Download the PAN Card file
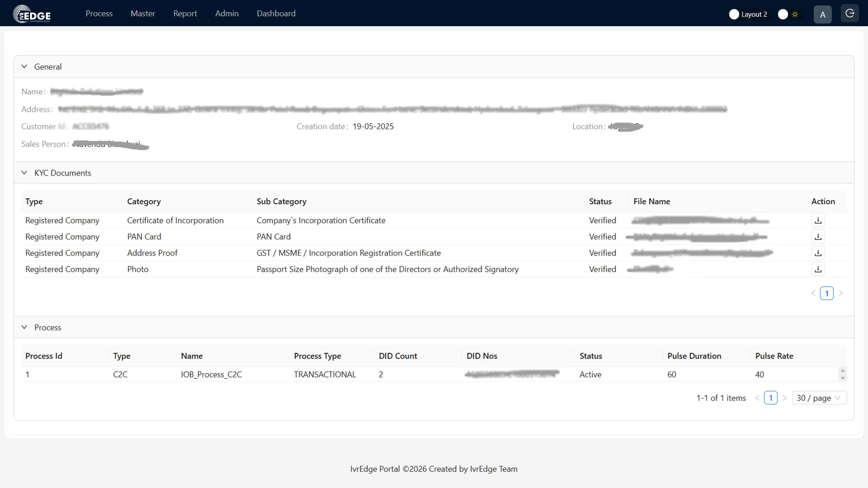Image resolution: width=868 pixels, height=488 pixels. pos(818,236)
